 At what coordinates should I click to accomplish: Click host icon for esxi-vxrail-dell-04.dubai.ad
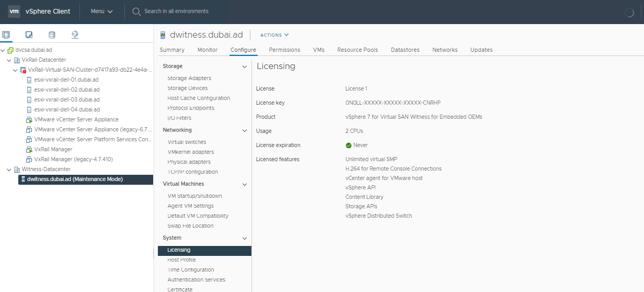click(x=29, y=110)
